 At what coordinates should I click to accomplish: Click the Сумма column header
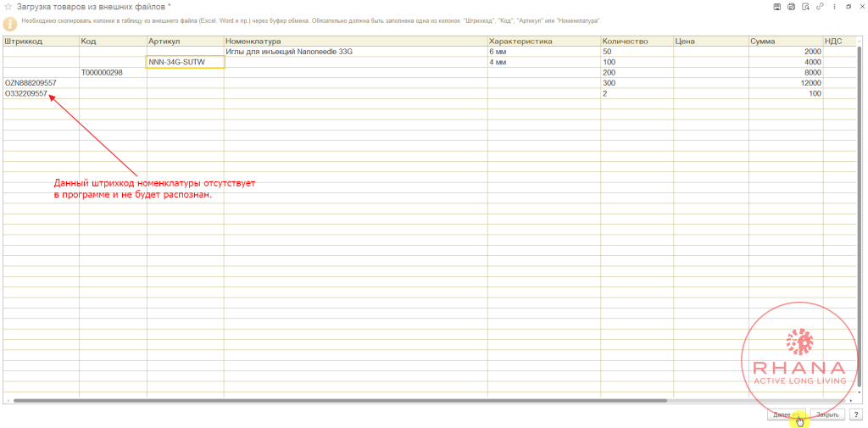786,41
